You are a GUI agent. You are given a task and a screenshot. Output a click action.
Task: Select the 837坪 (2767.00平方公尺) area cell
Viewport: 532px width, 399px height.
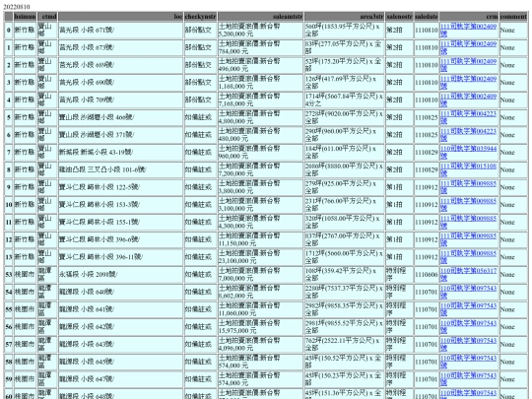pyautogui.click(x=344, y=239)
